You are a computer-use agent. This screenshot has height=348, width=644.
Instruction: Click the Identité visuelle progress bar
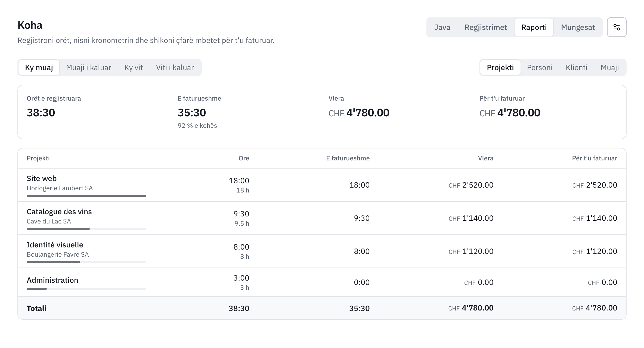coord(86,262)
